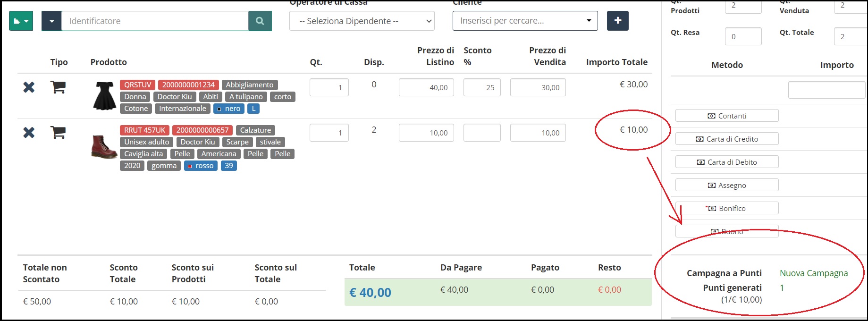
Task: Expand the dark caret beside Identificatore field
Action: tap(51, 21)
